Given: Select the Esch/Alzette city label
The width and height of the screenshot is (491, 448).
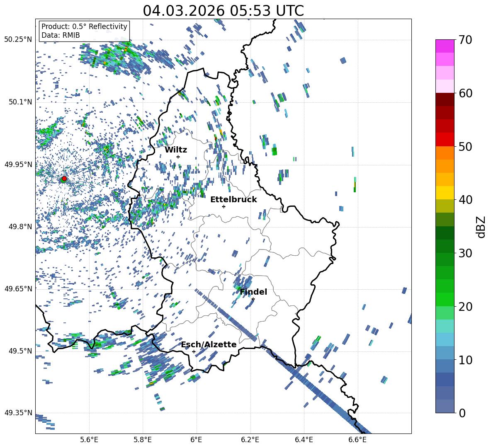Looking at the screenshot, I should pyautogui.click(x=209, y=344).
